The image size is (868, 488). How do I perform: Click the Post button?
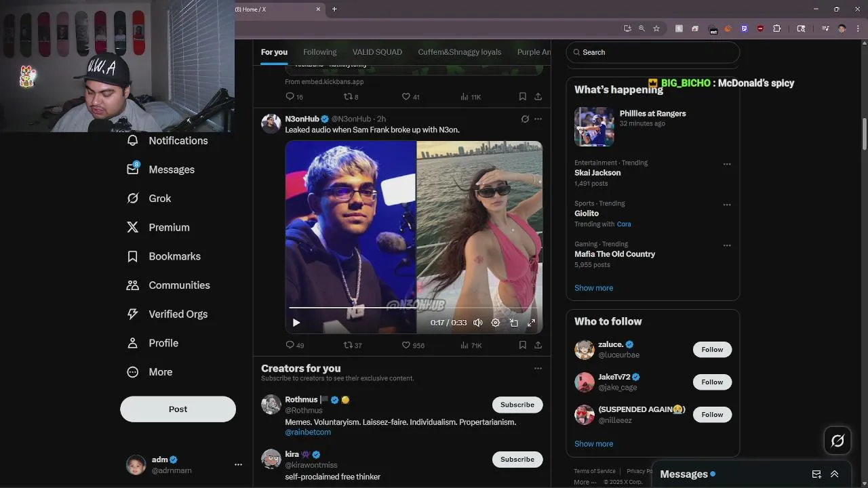click(178, 409)
